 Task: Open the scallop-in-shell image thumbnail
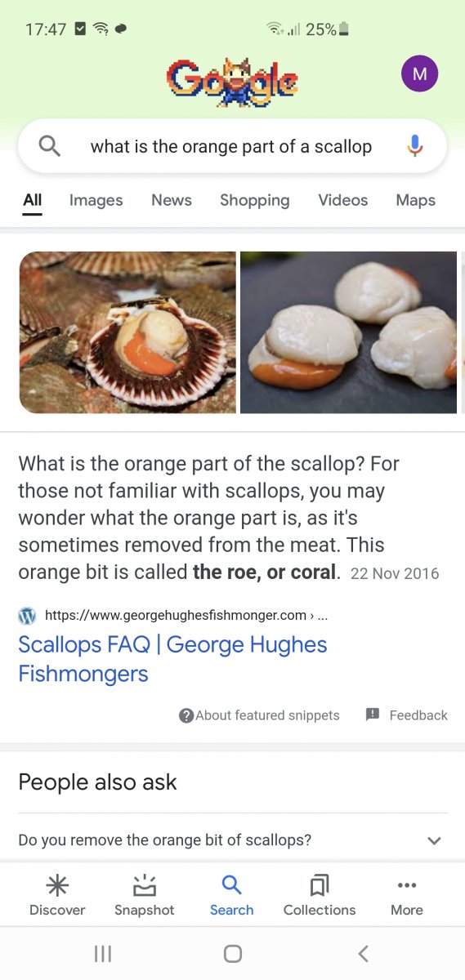click(127, 332)
